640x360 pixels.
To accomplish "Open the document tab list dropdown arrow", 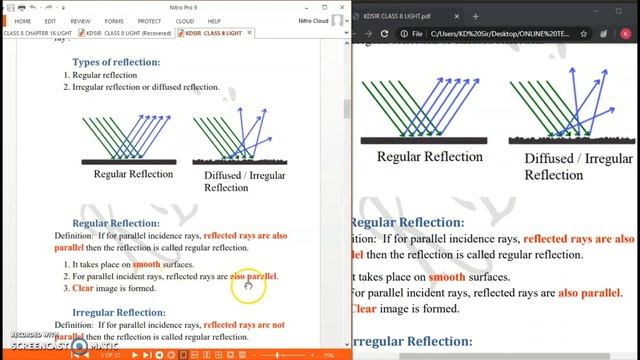I will coord(347,33).
